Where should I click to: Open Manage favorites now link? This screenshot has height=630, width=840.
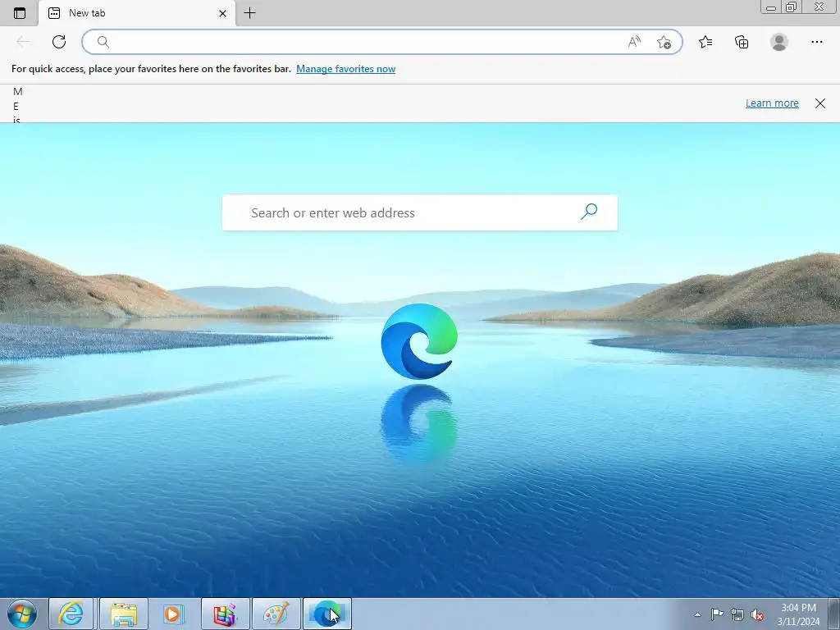coord(345,69)
